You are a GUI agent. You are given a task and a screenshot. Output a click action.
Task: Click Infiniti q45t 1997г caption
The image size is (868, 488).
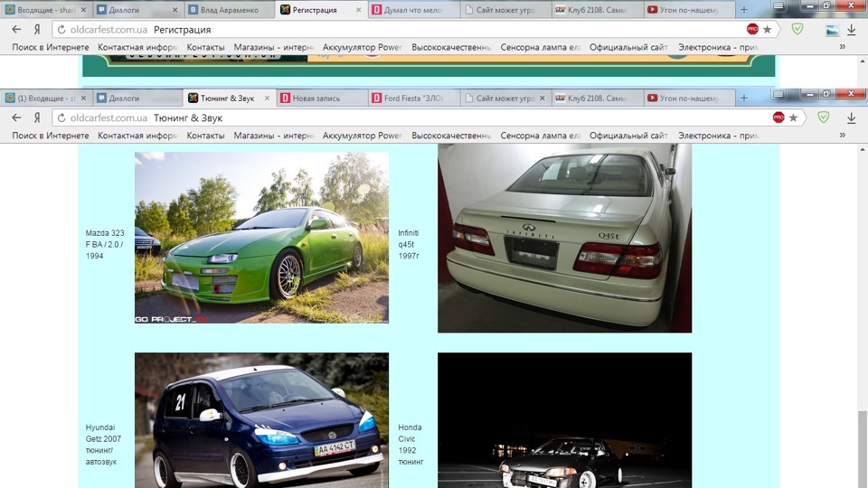409,244
